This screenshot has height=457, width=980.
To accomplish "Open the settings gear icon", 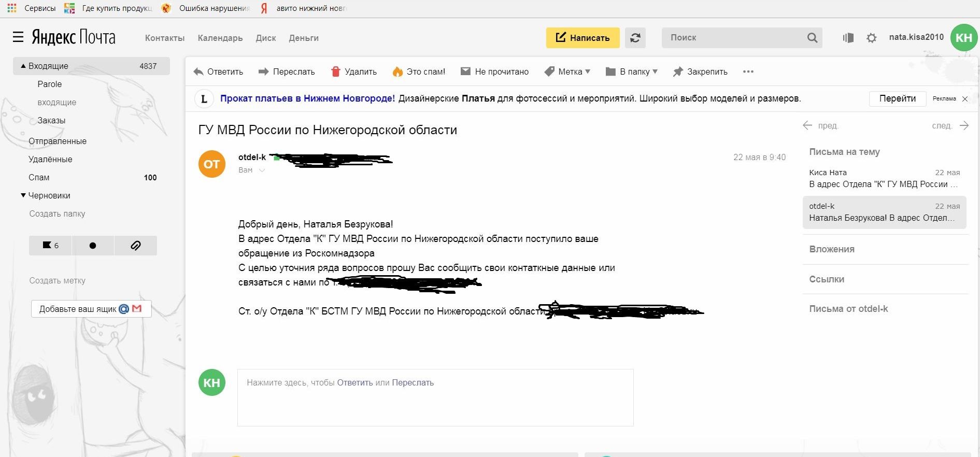I will [x=872, y=38].
